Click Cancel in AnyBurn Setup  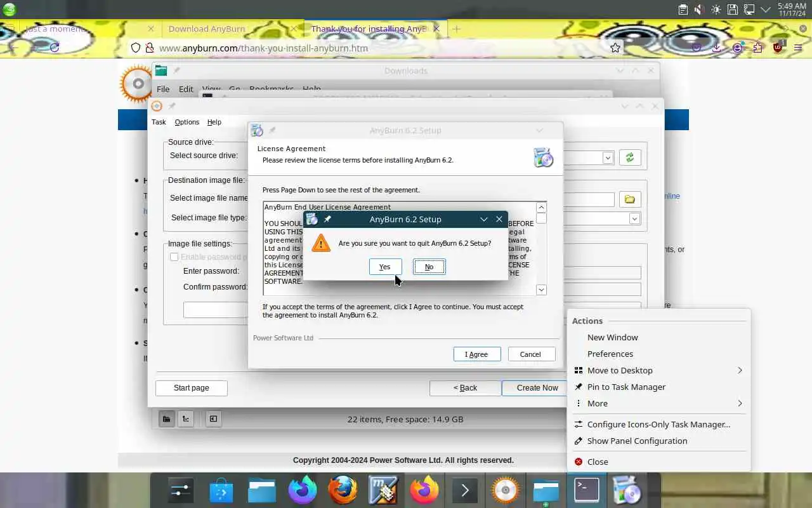[530, 354]
